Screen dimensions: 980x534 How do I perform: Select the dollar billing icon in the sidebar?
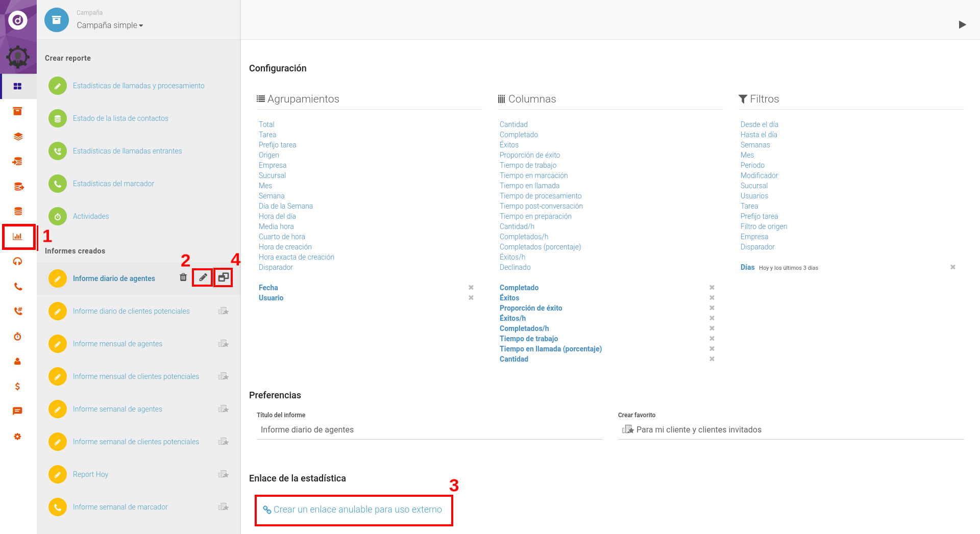tap(18, 386)
